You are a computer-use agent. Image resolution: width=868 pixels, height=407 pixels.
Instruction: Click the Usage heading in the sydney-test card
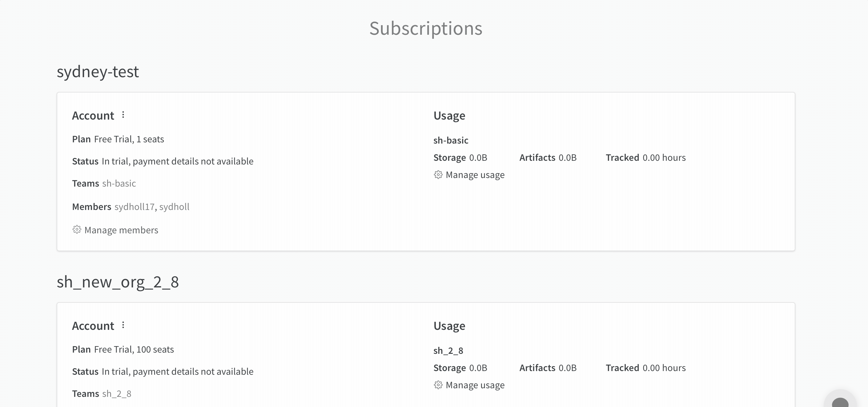[x=449, y=115]
